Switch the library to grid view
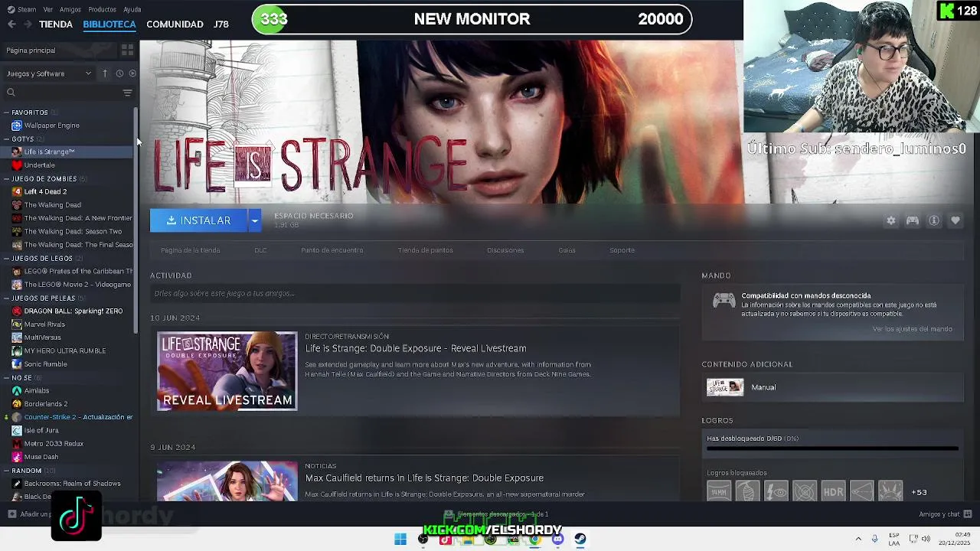980x551 pixels. pyautogui.click(x=127, y=50)
